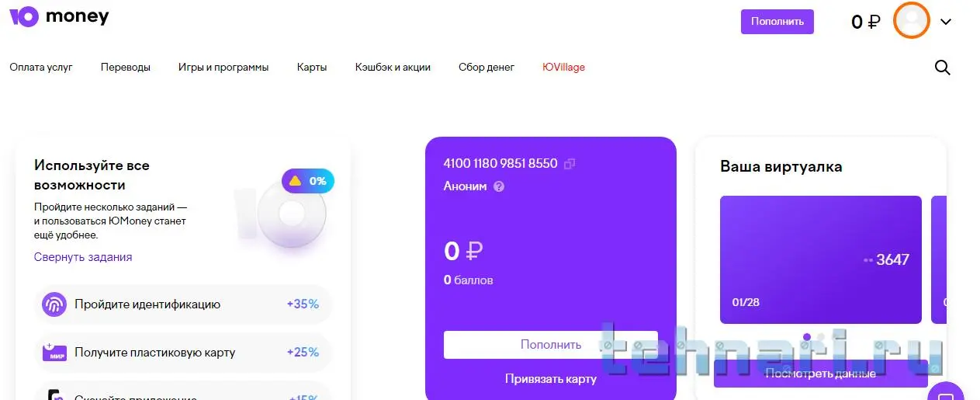The image size is (980, 400).
Task: Click the question mark next to Аноним
Action: [499, 186]
